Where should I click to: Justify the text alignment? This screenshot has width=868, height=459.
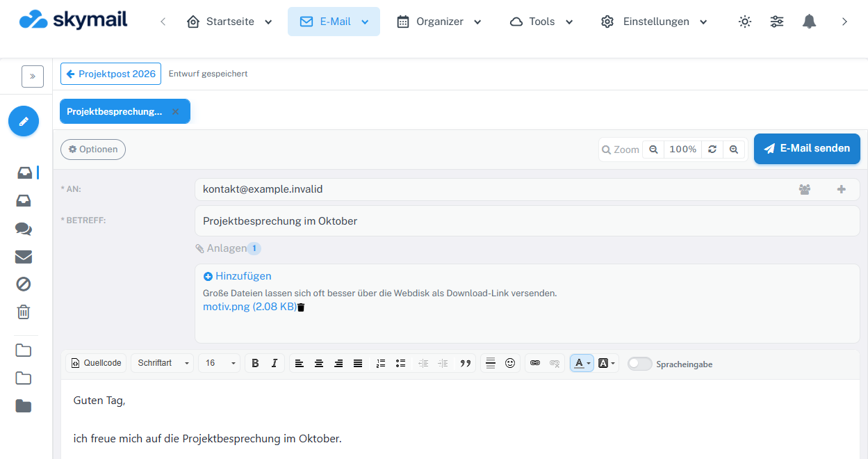(358, 363)
